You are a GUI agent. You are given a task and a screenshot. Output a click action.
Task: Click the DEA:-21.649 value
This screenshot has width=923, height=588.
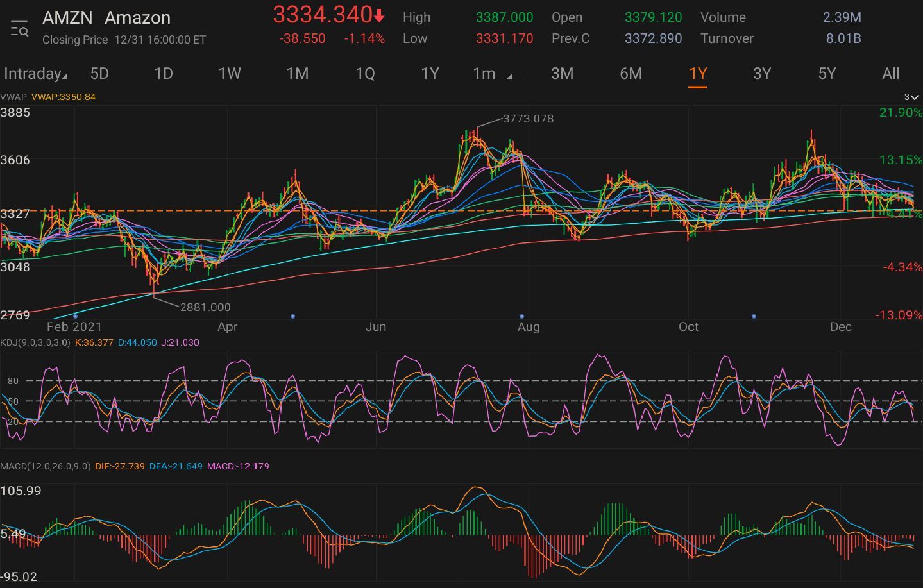pyautogui.click(x=176, y=466)
